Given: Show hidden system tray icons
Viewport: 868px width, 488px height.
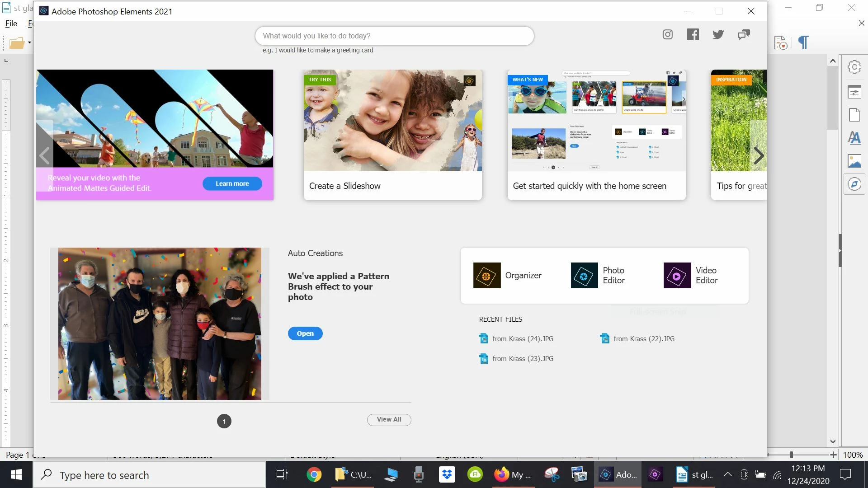Looking at the screenshot, I should click(727, 474).
